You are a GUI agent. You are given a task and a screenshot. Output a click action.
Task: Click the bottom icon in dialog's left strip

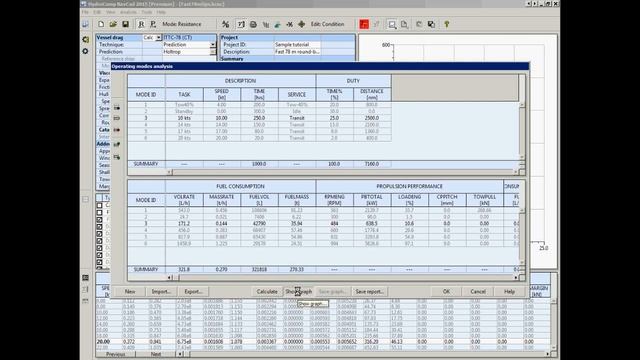[x=117, y=157]
